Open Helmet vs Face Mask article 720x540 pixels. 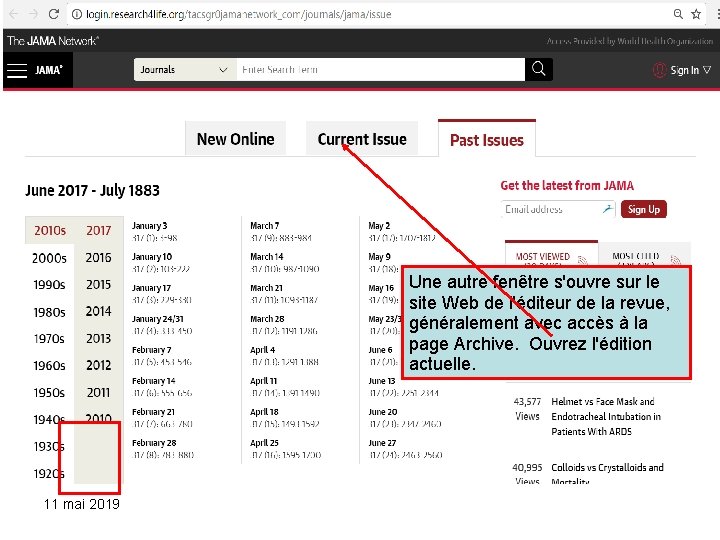tap(606, 416)
